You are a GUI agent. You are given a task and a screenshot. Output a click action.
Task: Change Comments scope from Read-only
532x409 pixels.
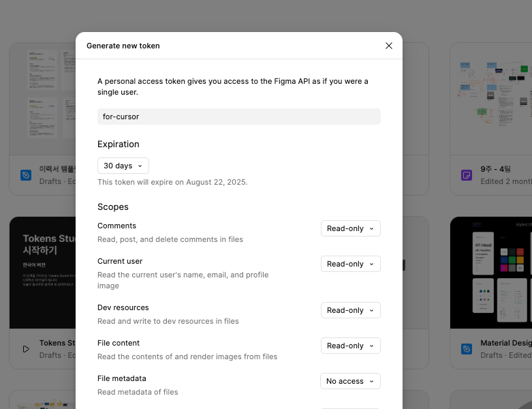point(351,228)
